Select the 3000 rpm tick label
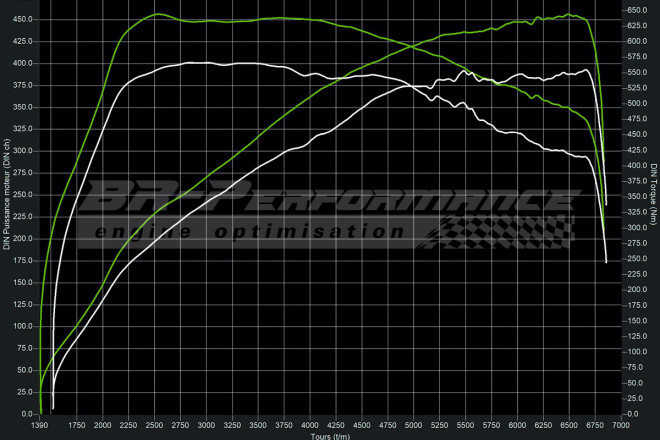660x440 pixels. (206, 425)
